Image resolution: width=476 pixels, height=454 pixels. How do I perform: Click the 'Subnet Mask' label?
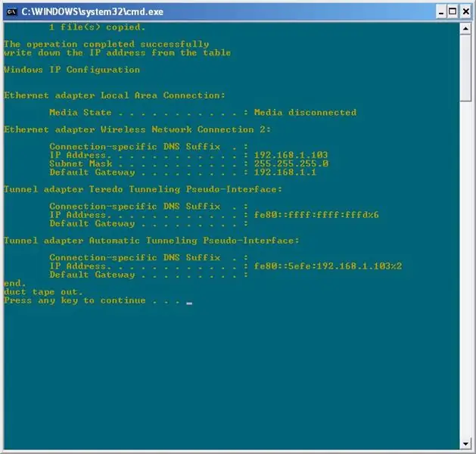coord(80,163)
